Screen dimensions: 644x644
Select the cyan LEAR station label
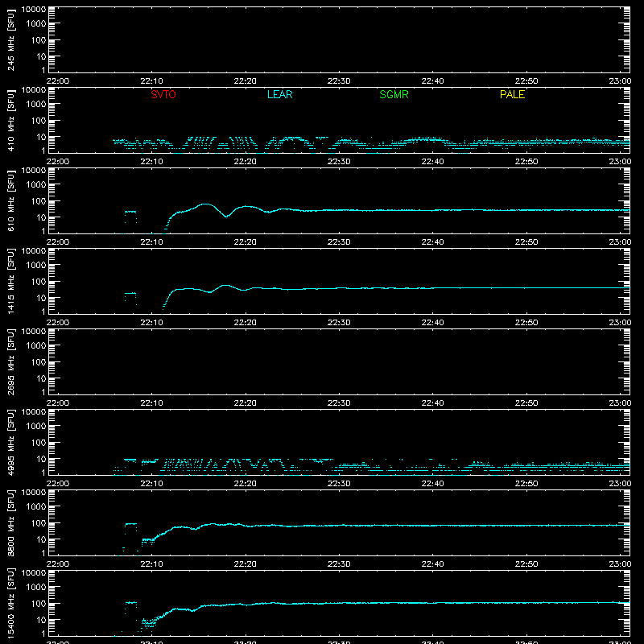pos(279,94)
